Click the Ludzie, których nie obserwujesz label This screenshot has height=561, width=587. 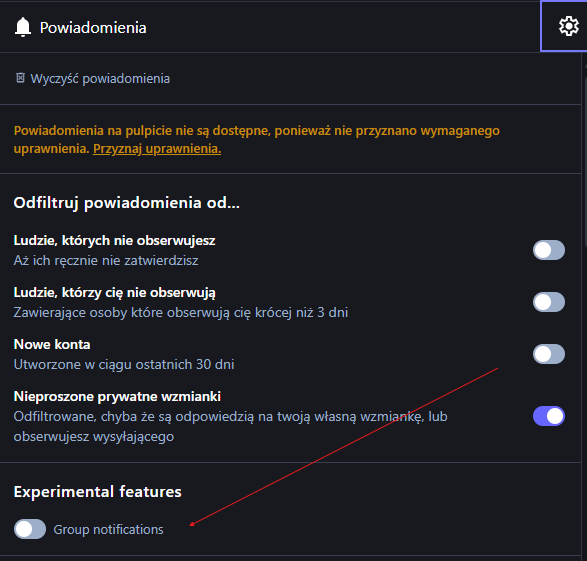(x=114, y=240)
